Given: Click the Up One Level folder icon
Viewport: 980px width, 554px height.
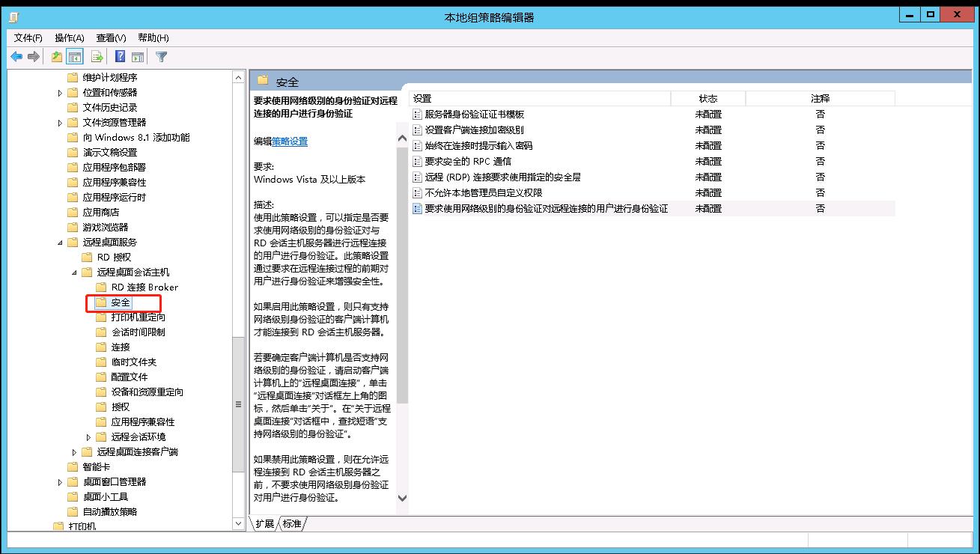Looking at the screenshot, I should (x=57, y=57).
